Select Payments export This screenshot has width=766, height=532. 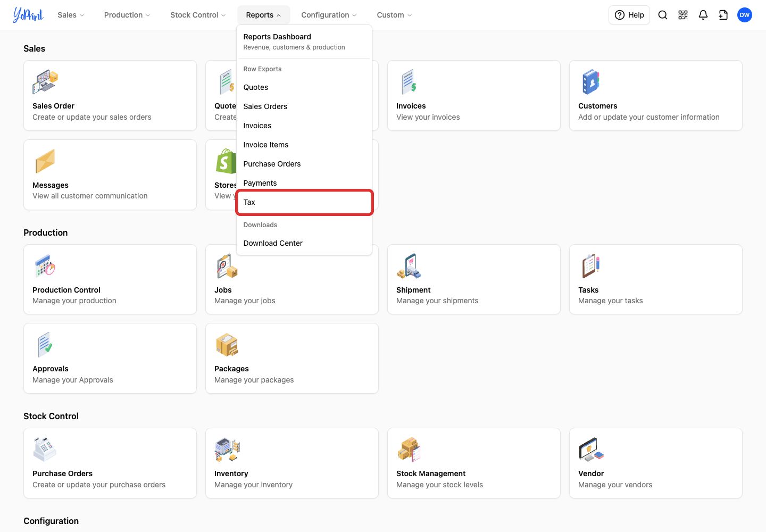pyautogui.click(x=304, y=183)
